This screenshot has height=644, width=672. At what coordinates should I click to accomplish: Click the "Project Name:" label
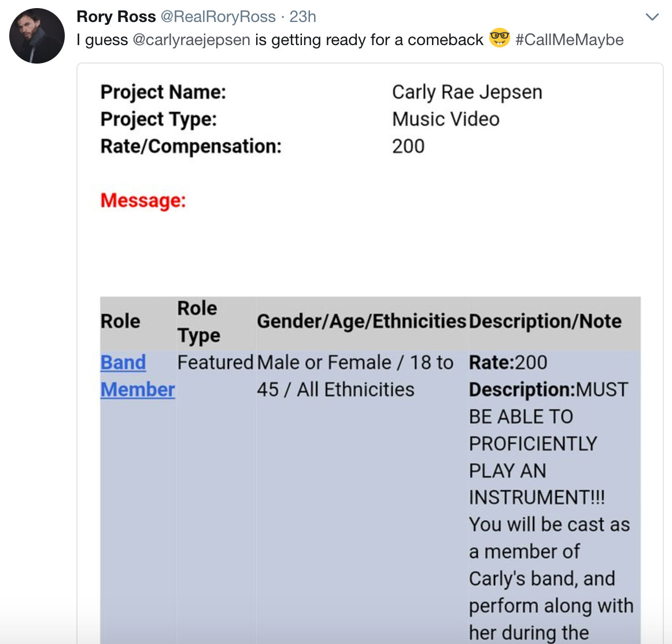click(163, 92)
